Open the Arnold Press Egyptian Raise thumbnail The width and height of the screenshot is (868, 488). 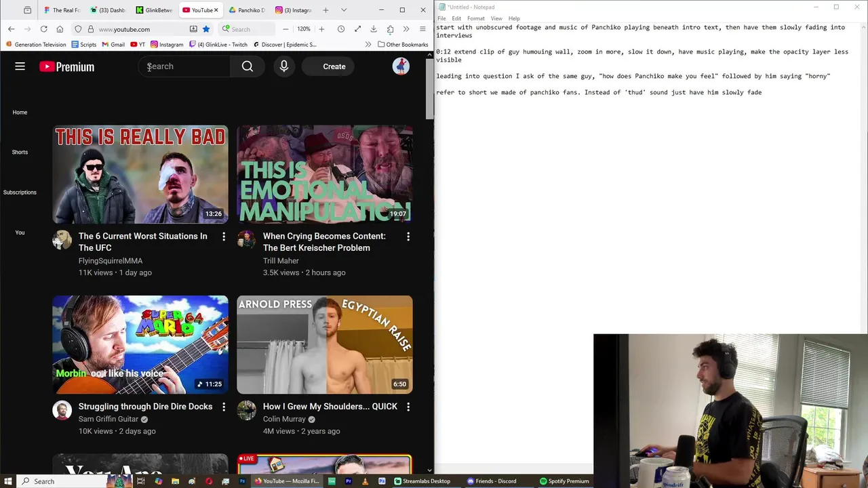[x=325, y=344]
